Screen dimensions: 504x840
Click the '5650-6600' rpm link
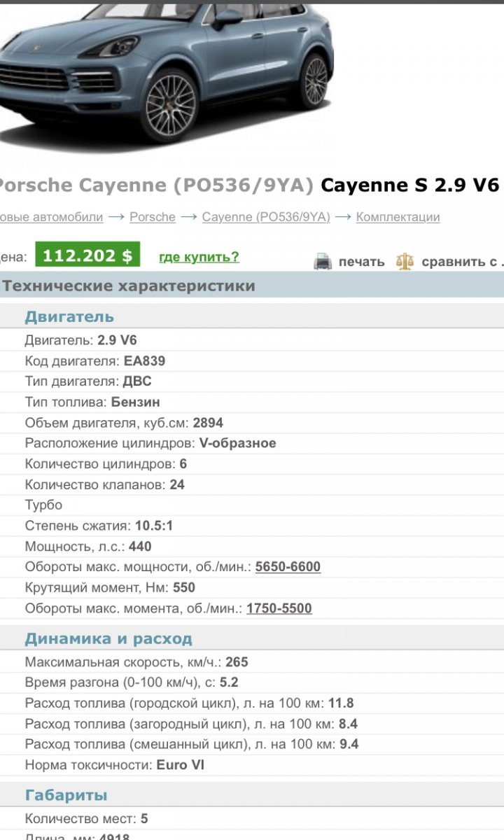point(288,567)
